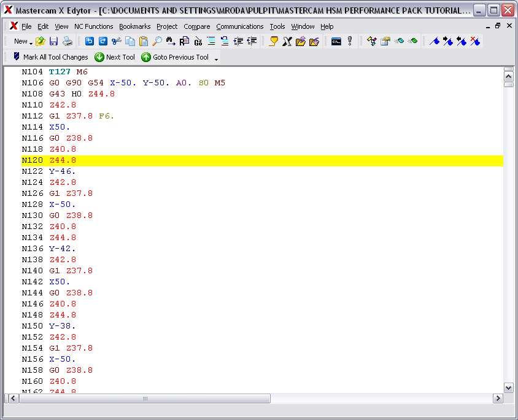Open the View menu
This screenshot has height=420, width=518.
pos(61,26)
